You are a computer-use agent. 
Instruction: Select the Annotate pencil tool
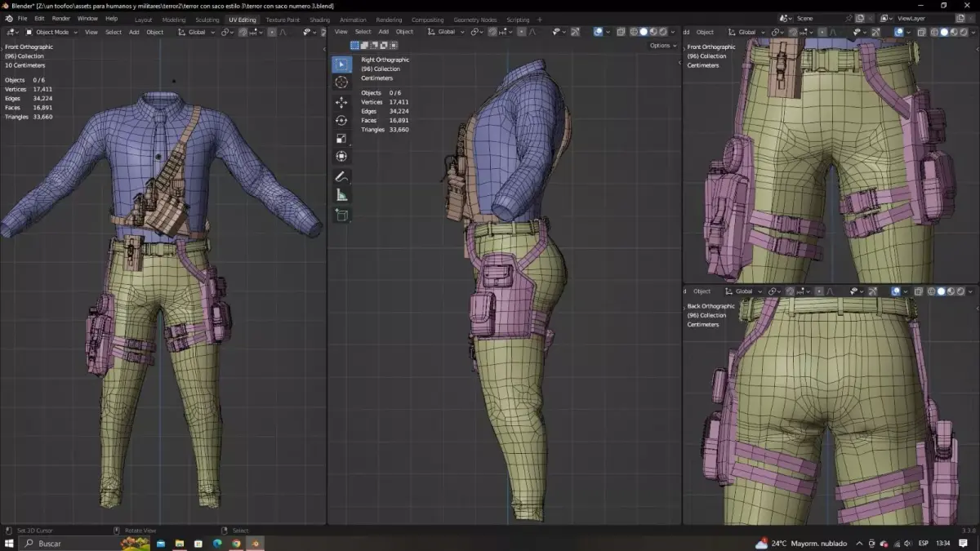[341, 177]
